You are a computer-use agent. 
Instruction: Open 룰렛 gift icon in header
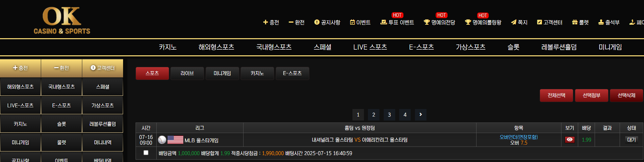coord(575,22)
